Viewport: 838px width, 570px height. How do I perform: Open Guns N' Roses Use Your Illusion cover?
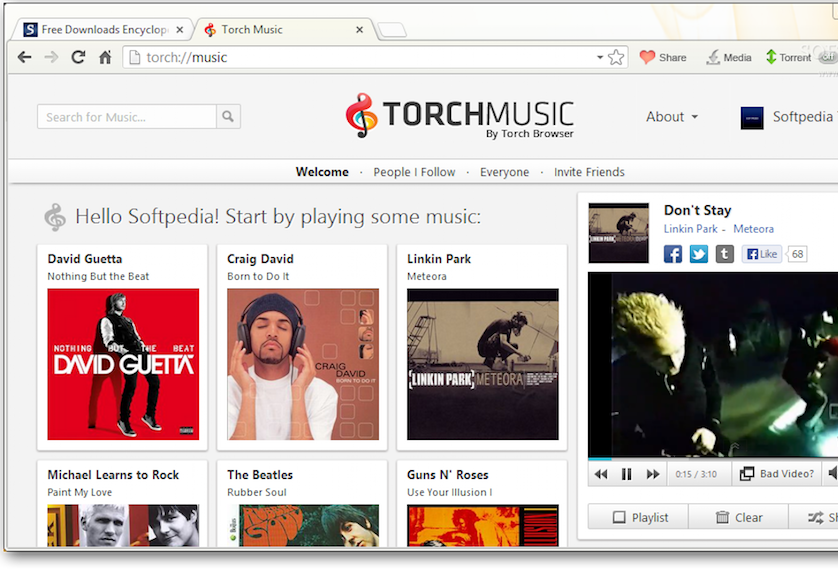483,525
